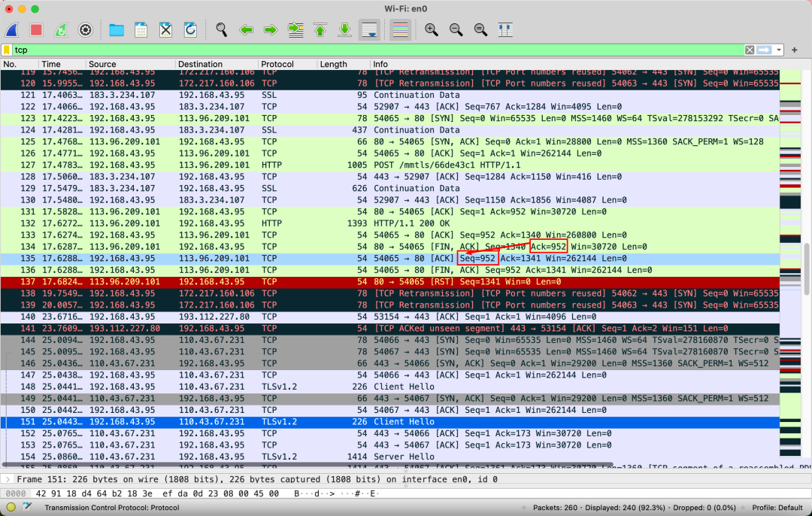
Task: Sort by the Protocol column header
Action: point(287,64)
